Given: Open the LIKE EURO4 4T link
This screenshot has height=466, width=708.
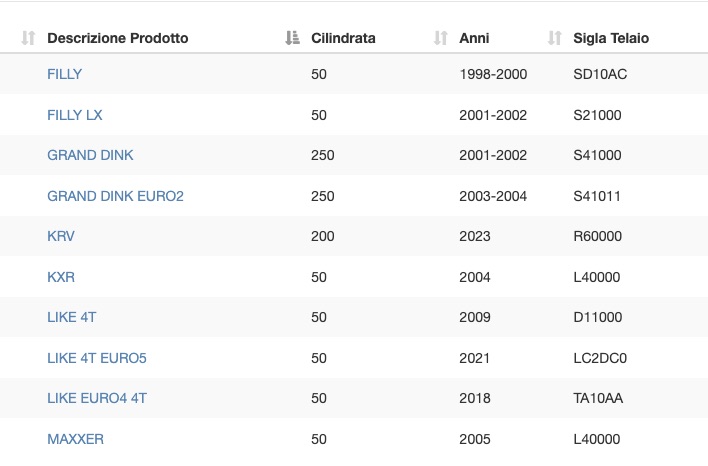Looking at the screenshot, I should (x=97, y=398).
